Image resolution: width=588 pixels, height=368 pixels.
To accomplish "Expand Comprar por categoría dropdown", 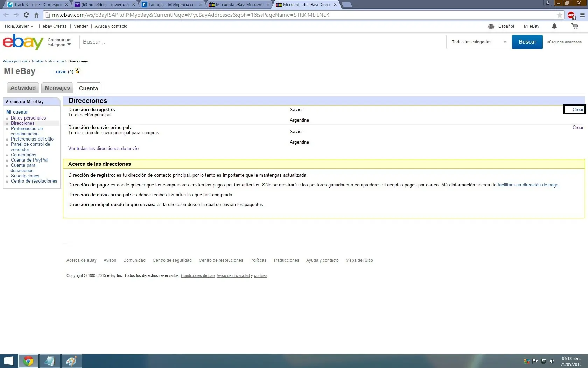I will 59,42.
